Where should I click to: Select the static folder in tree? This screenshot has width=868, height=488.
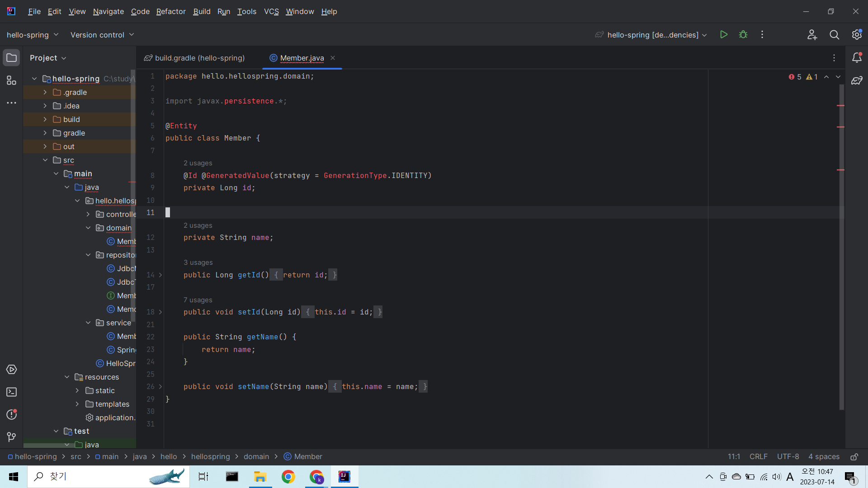tap(105, 390)
